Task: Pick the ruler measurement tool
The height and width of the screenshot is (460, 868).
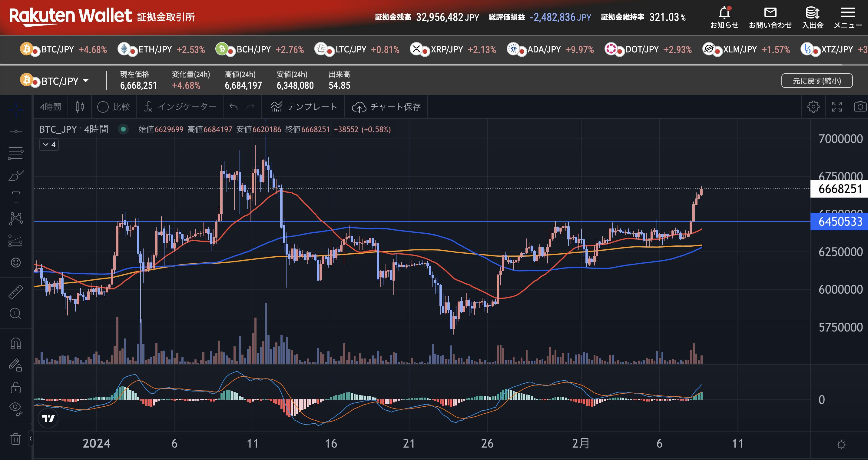Action: (16, 292)
